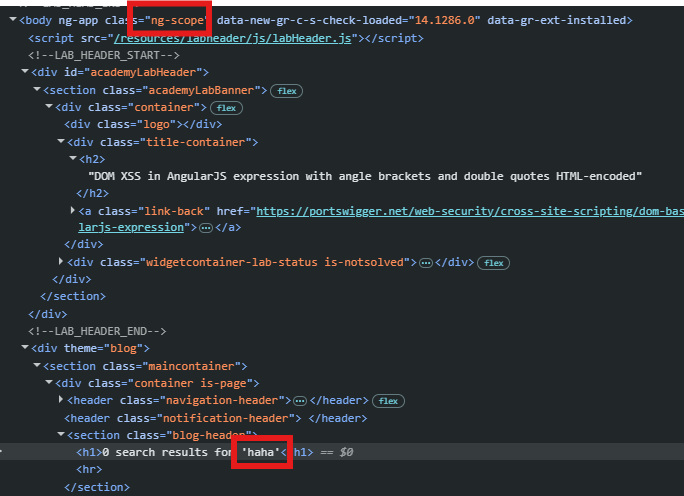
Task: Select the hr element row
Action: [89, 469]
